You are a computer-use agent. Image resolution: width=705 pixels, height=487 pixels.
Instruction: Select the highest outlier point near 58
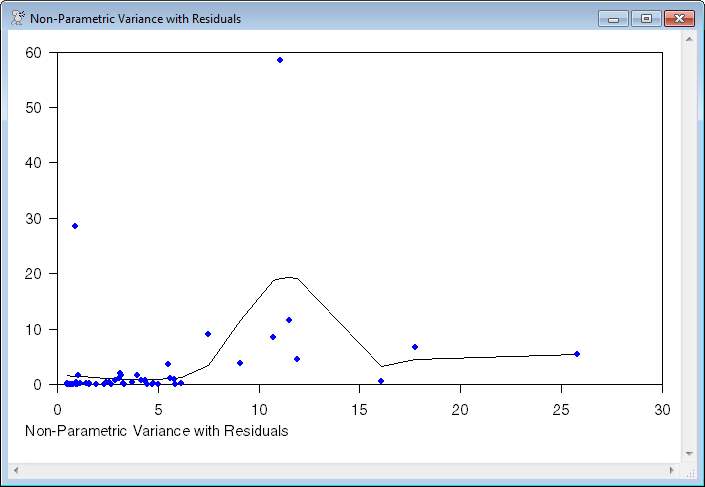pos(280,60)
